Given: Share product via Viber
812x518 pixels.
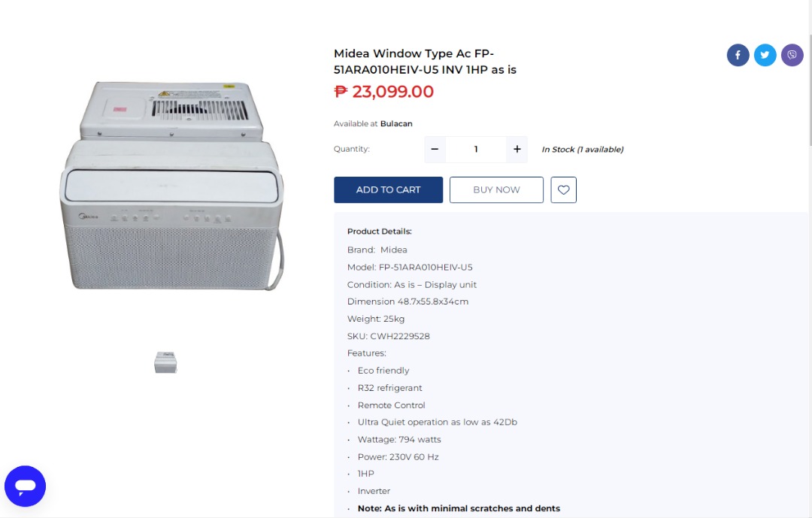Looking at the screenshot, I should [x=792, y=55].
